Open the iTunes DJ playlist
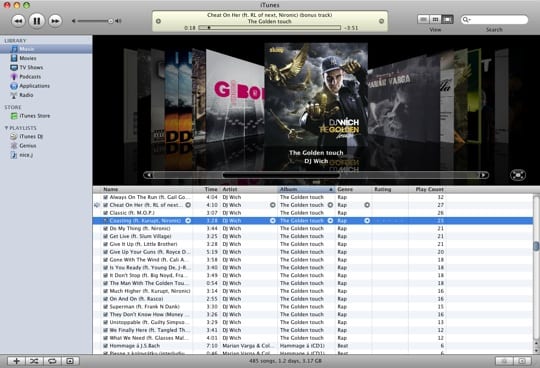 (31, 137)
